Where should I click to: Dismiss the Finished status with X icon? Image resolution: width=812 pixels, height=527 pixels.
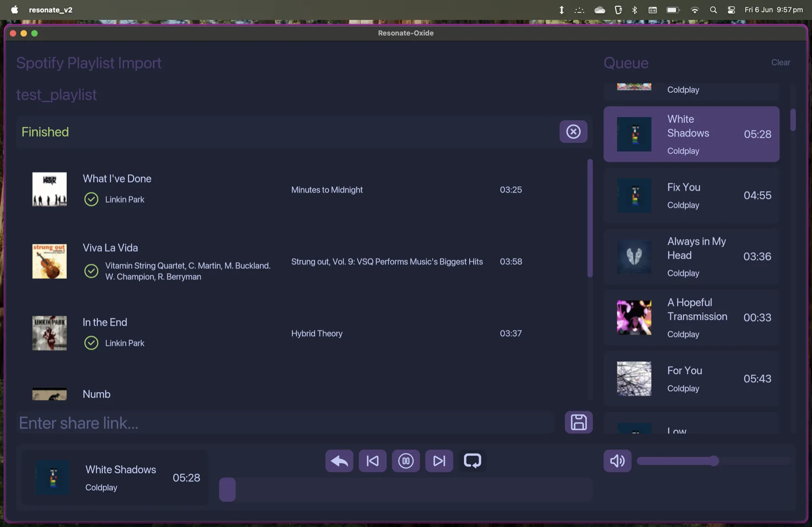[573, 132]
